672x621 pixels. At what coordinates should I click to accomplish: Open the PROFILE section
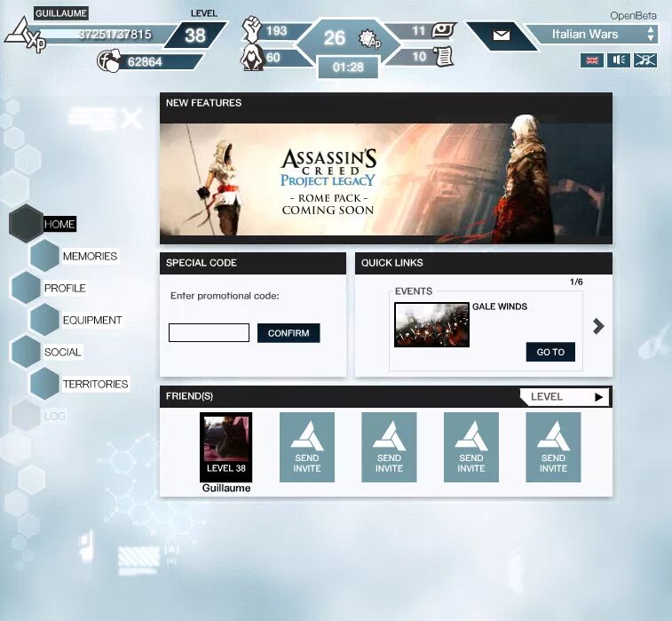pos(65,288)
